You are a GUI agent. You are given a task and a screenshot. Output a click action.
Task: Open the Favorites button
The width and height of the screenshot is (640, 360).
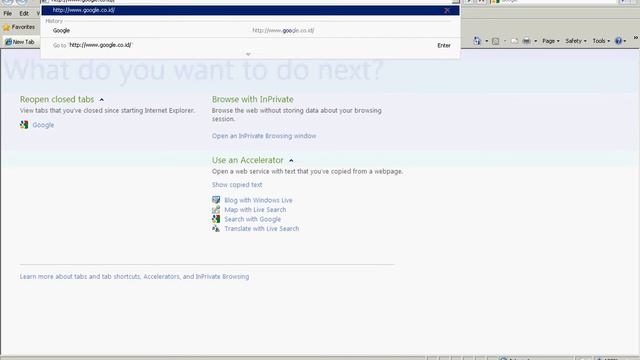19,27
